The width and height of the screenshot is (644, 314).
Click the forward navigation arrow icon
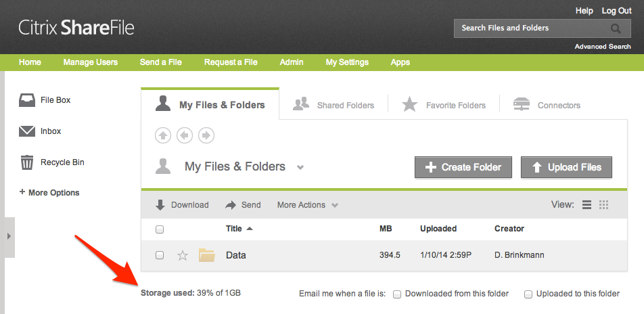click(x=206, y=135)
